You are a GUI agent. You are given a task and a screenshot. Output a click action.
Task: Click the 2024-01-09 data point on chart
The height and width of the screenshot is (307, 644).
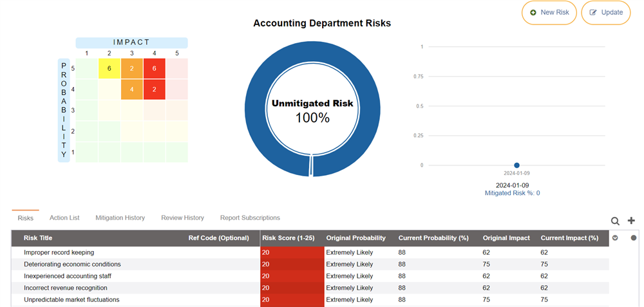click(x=516, y=165)
